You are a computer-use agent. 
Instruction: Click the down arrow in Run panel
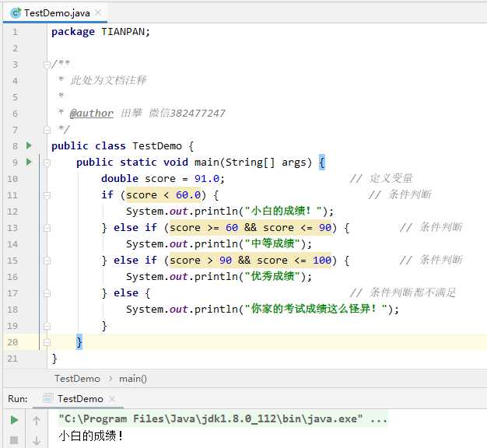tap(37, 440)
